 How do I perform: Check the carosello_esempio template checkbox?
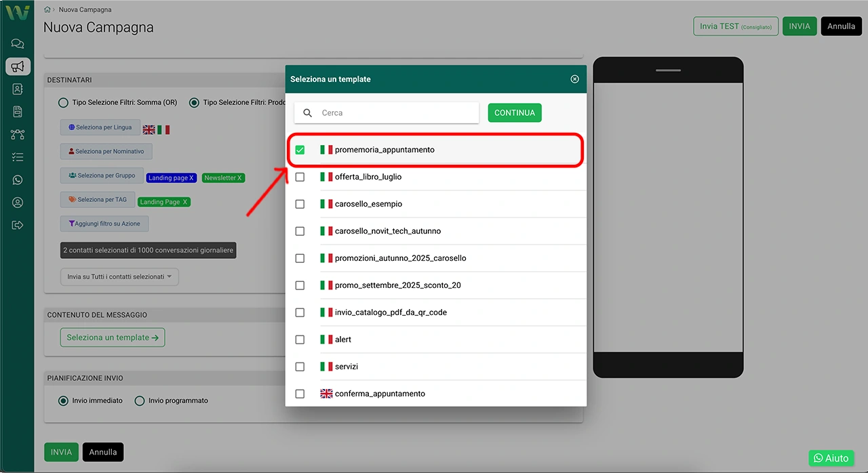tap(300, 204)
